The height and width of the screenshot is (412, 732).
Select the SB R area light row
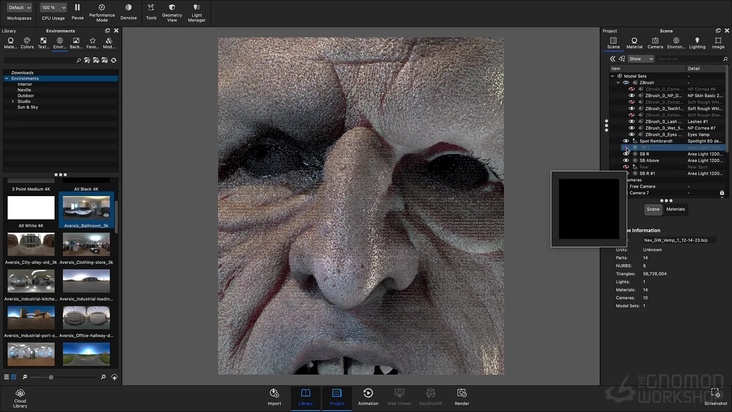pyautogui.click(x=668, y=154)
